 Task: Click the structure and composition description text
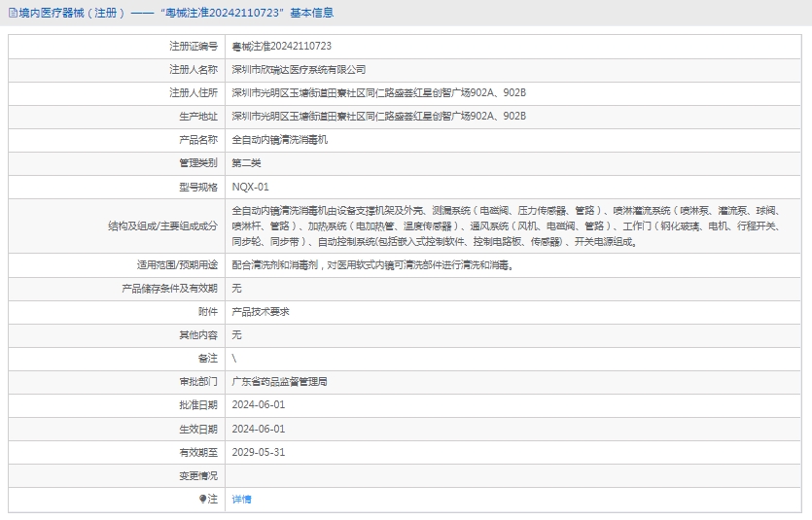(x=506, y=225)
